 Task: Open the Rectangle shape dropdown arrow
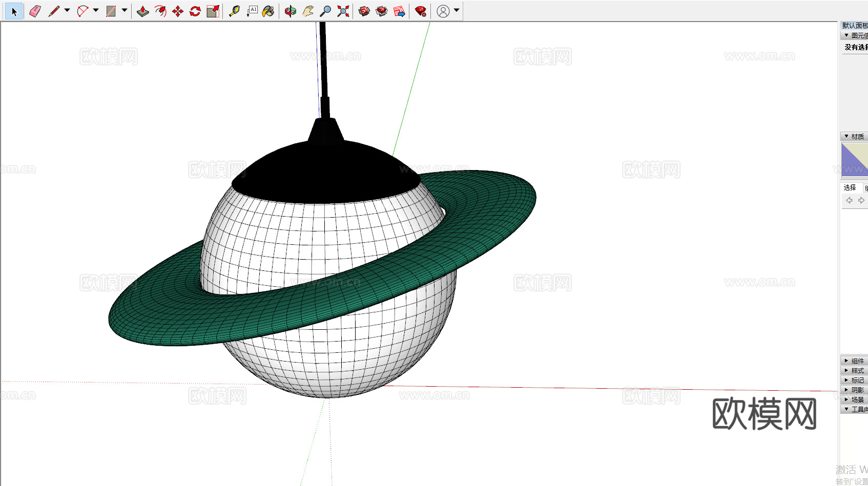coord(125,10)
